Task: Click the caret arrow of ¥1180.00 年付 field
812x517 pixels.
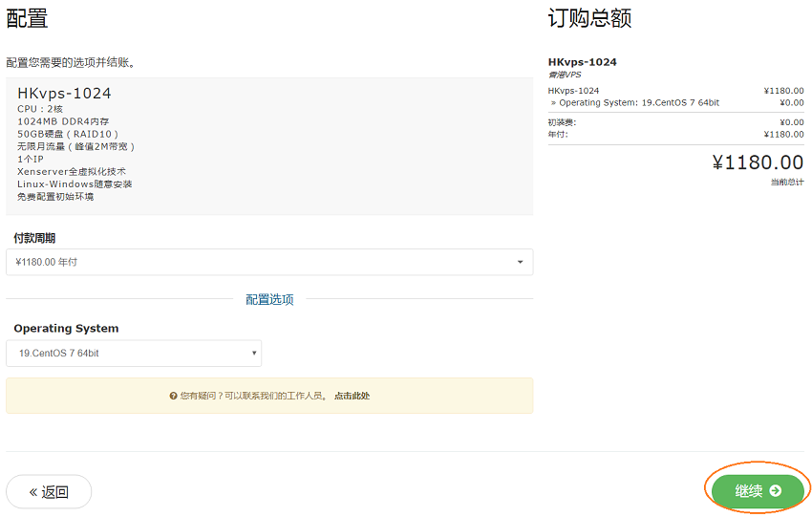Action: 520,262
